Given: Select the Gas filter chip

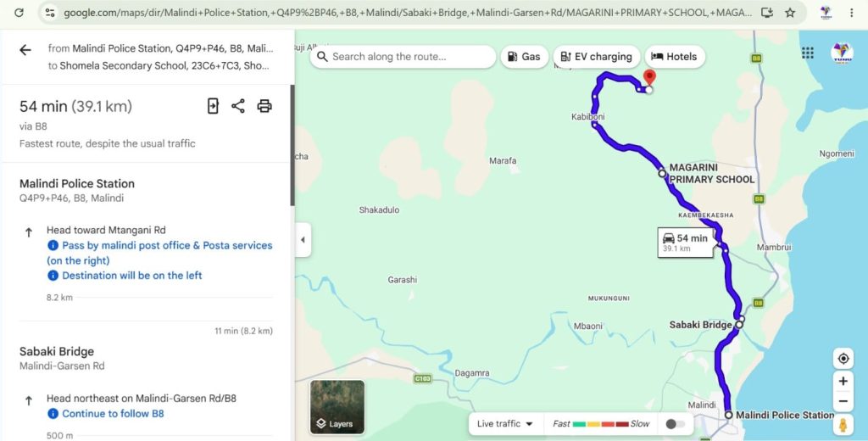Looking at the screenshot, I should tap(524, 57).
